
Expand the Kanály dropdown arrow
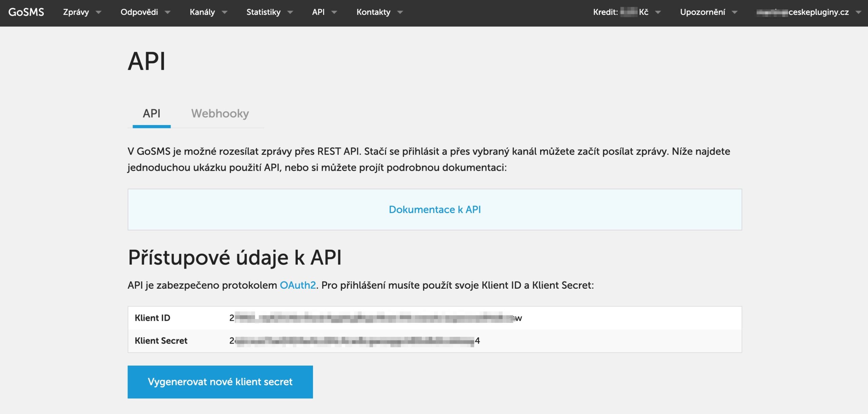coord(224,13)
